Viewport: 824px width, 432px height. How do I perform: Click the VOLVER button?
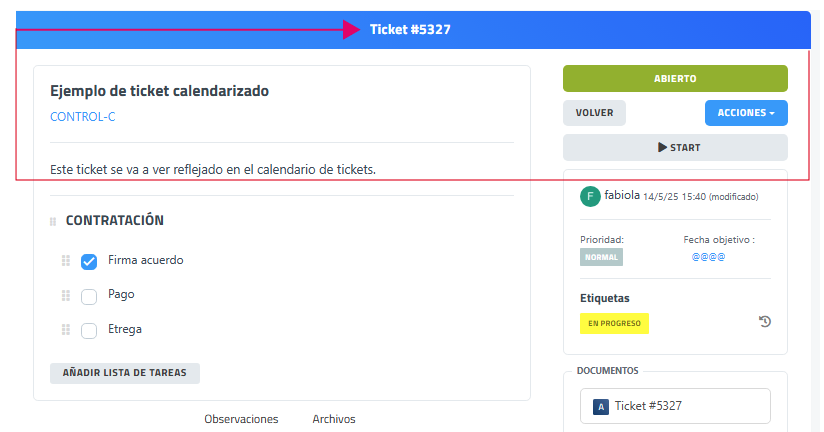(594, 113)
